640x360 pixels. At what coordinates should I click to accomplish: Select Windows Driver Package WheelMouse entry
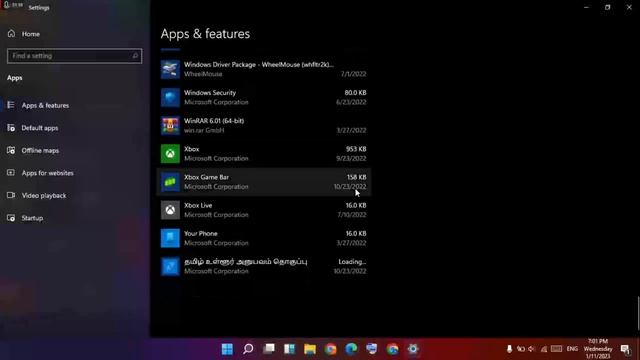[x=264, y=69]
